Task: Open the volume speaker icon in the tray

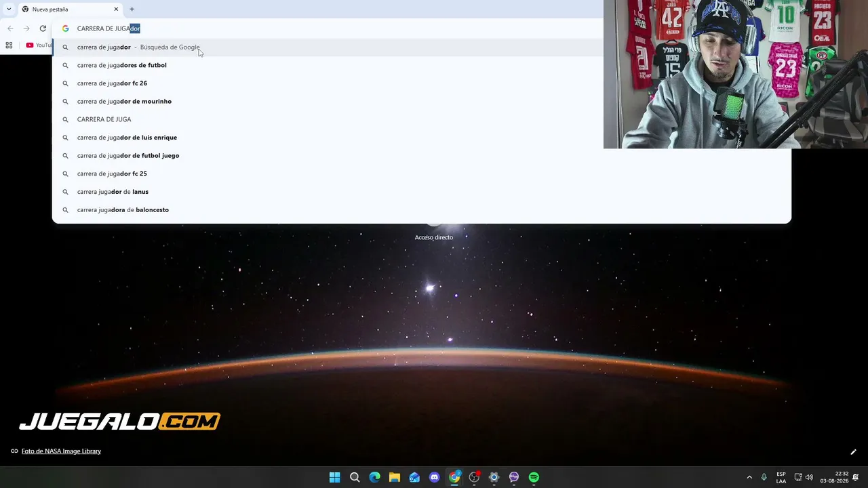Action: (x=809, y=477)
